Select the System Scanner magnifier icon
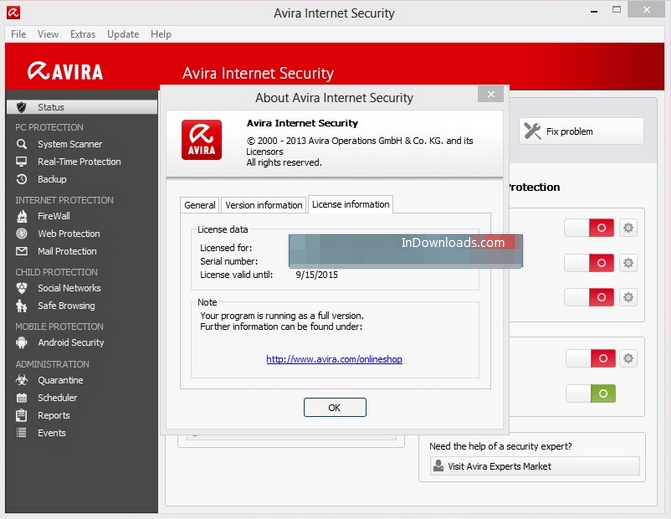671x519 pixels. 21,144
